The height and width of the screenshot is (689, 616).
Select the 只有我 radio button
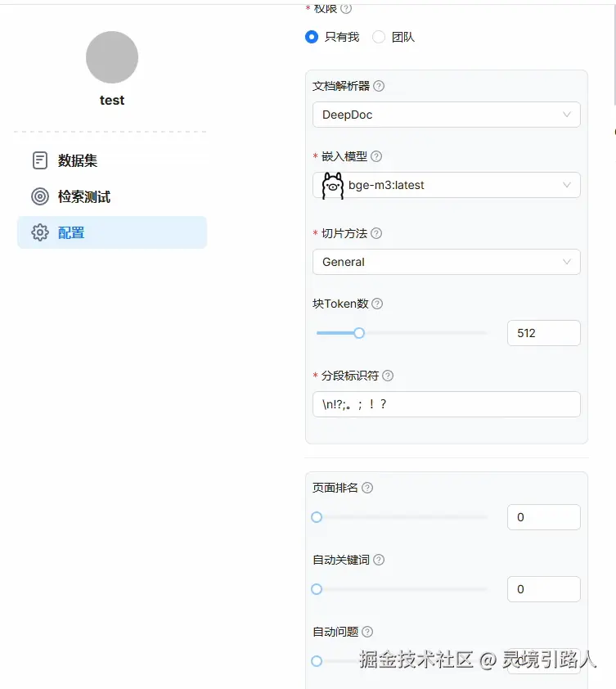[x=311, y=37]
